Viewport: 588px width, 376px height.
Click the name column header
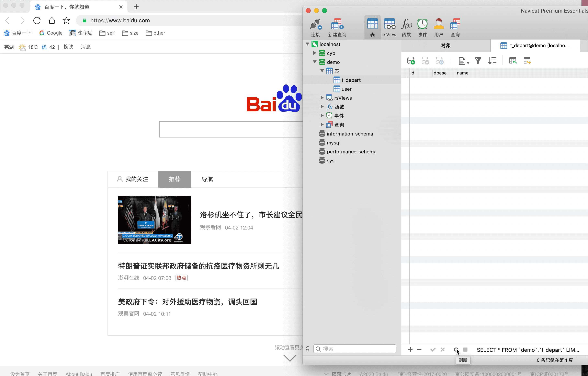467,73
